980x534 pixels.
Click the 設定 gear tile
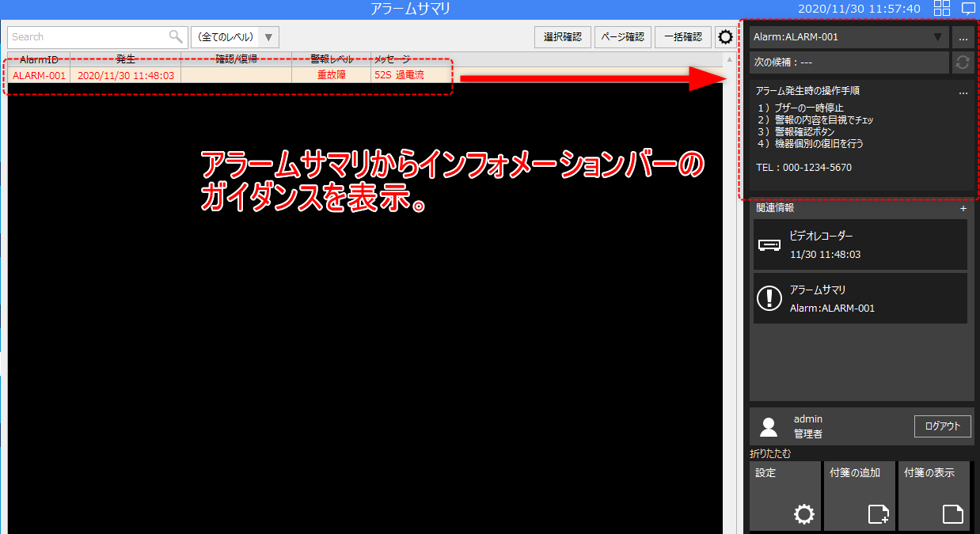point(784,496)
